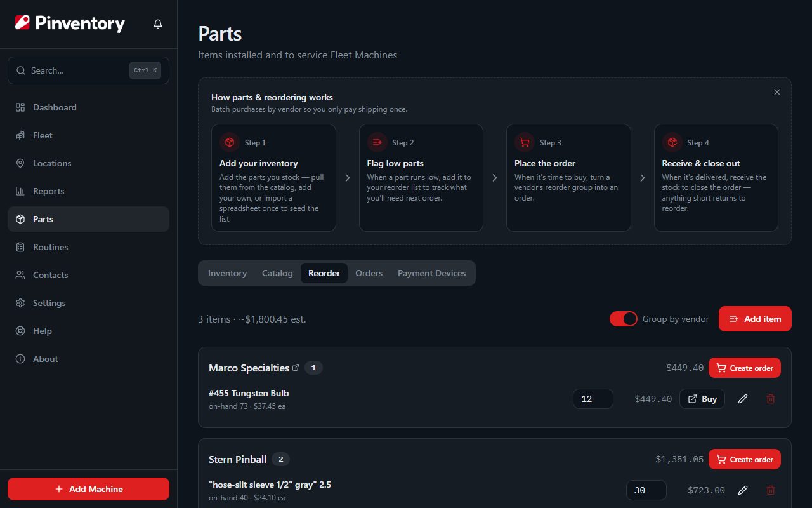This screenshot has height=508, width=812.
Task: Click the search field
Action: pyautogui.click(x=88, y=70)
